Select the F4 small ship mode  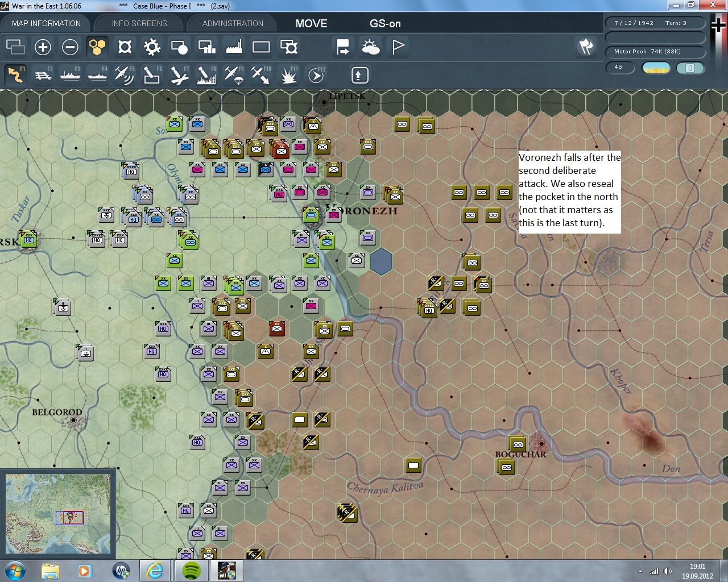pos(97,75)
